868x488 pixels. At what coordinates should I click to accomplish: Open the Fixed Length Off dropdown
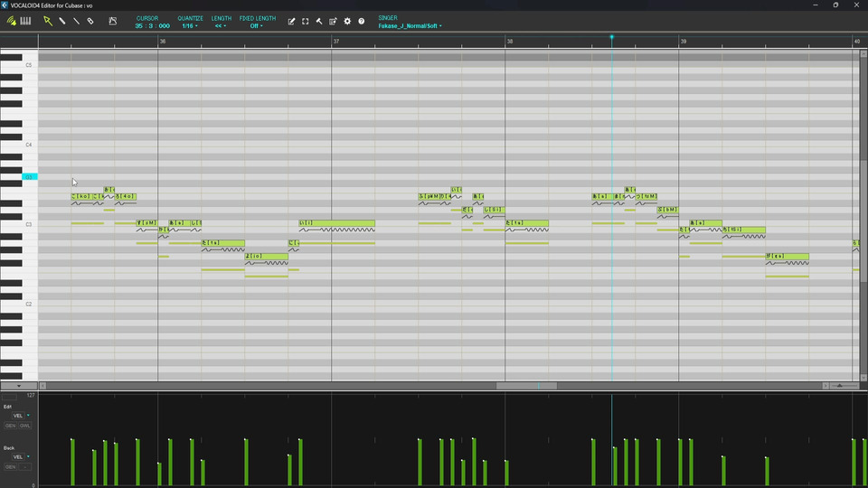click(x=257, y=26)
